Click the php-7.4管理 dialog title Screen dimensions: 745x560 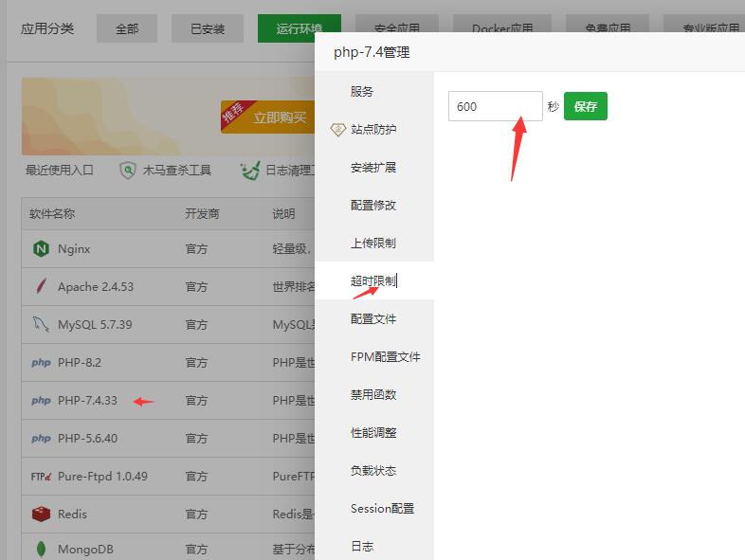[x=372, y=52]
